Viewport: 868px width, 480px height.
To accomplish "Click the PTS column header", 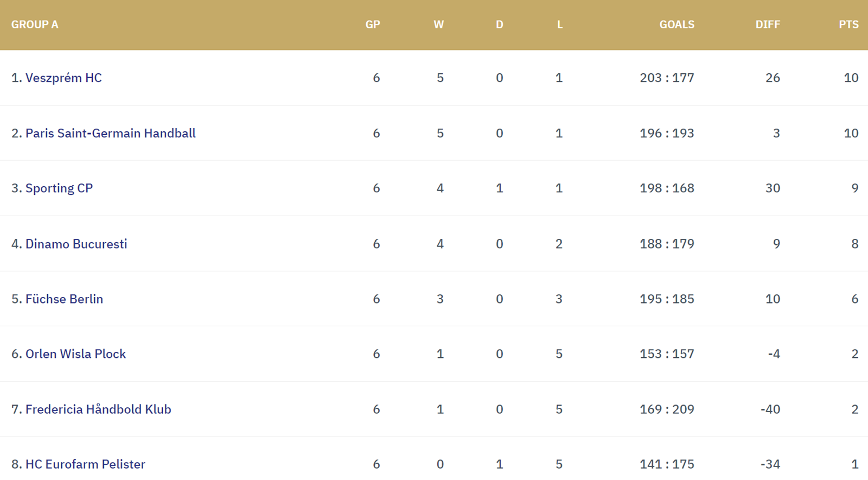I will point(848,24).
